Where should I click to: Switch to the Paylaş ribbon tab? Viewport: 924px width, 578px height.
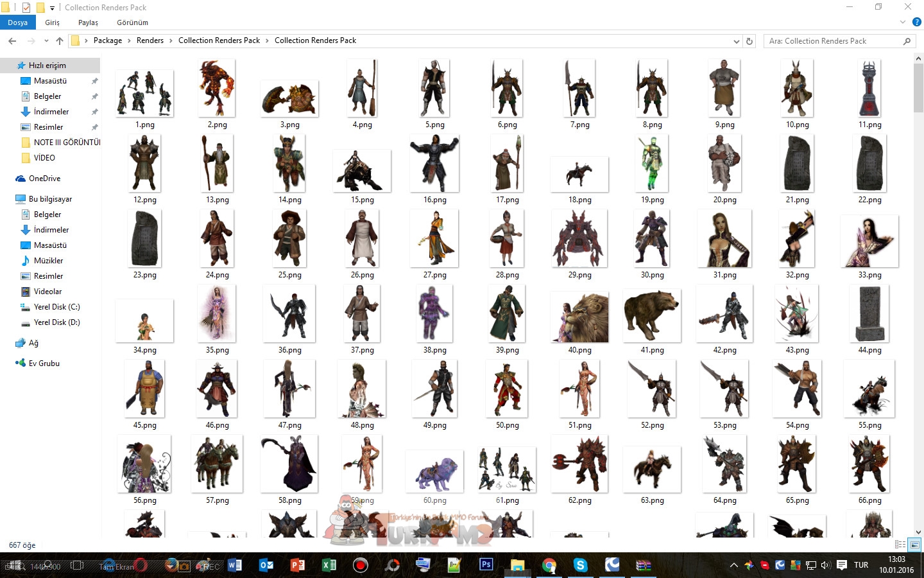[88, 22]
